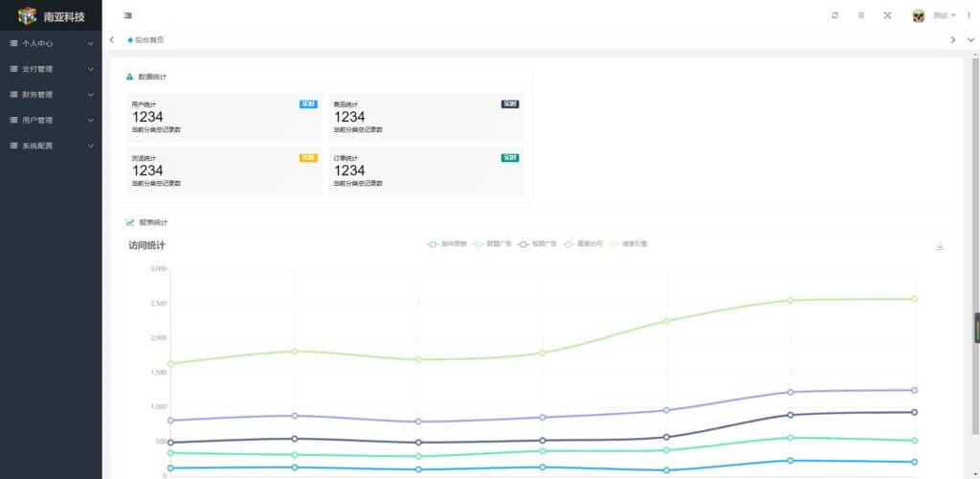Toggle the 视频广告 legend series
Viewport: 980px width, 479px height.
point(538,244)
